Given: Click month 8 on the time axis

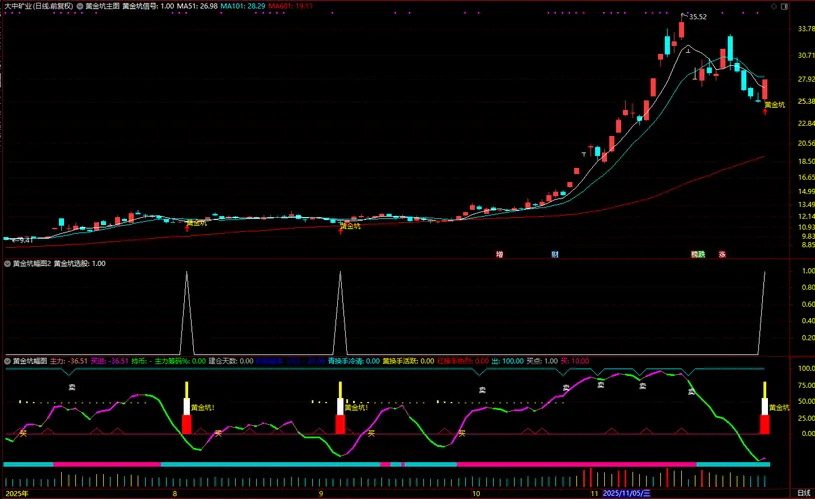Looking at the screenshot, I should coord(175,493).
